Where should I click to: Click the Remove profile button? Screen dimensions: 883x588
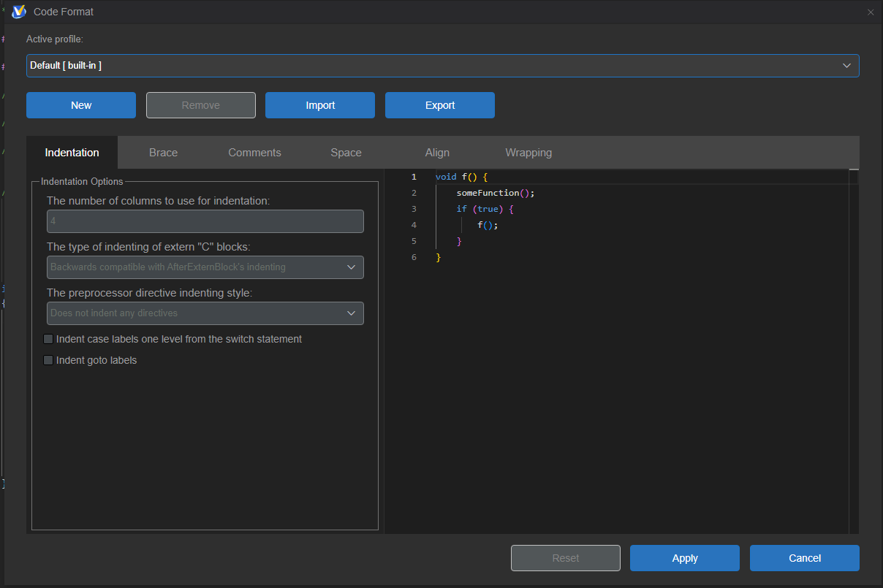[x=201, y=105]
